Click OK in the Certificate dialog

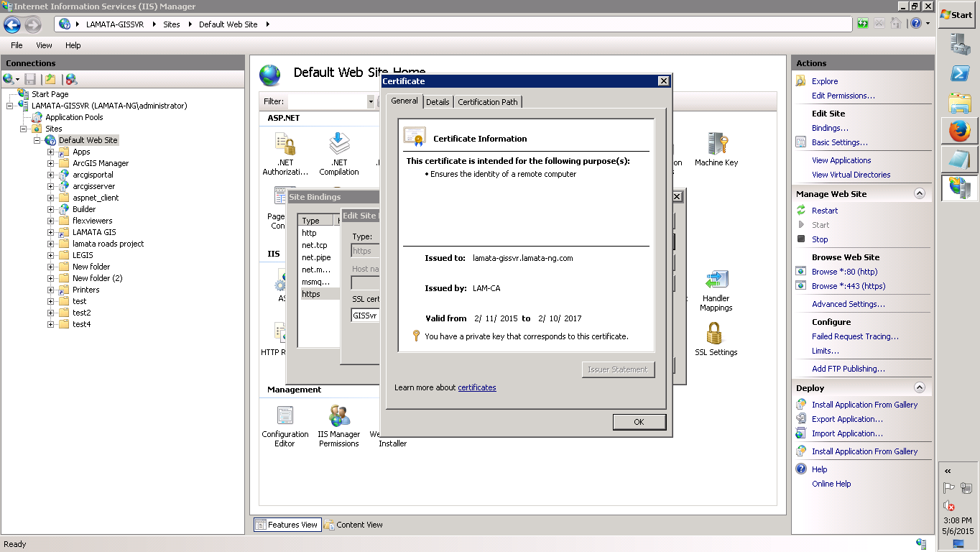coord(639,422)
